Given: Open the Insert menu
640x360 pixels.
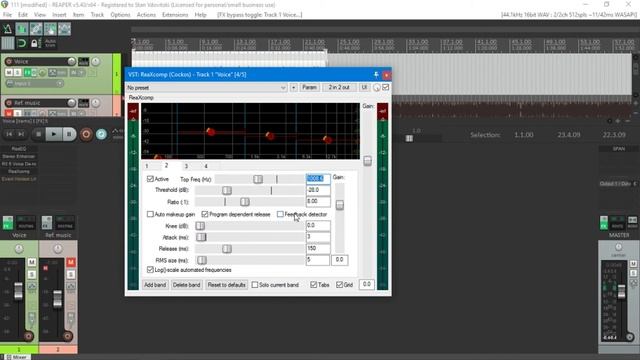Looking at the screenshot, I should (59, 15).
